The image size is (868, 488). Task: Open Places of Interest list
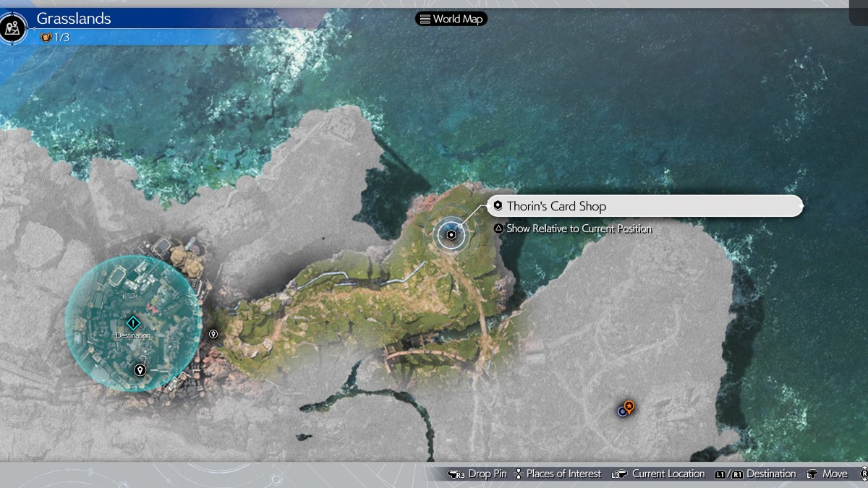[563, 474]
